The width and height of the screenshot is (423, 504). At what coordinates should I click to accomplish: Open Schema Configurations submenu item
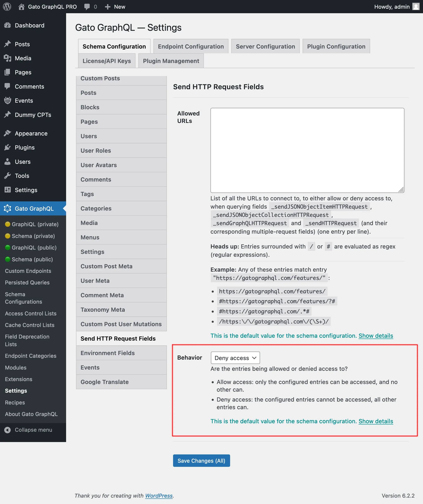pyautogui.click(x=24, y=298)
